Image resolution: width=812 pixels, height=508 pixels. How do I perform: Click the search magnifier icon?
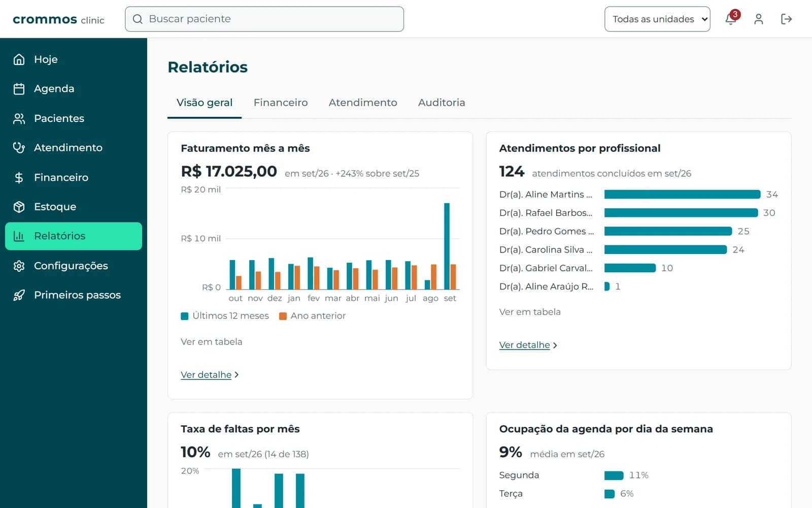(x=138, y=19)
